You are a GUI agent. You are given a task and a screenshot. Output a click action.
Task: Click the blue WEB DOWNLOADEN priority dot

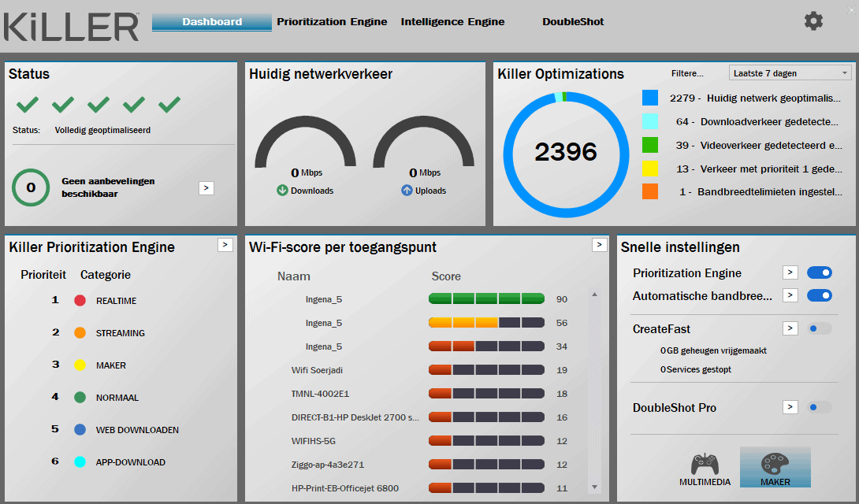click(80, 429)
